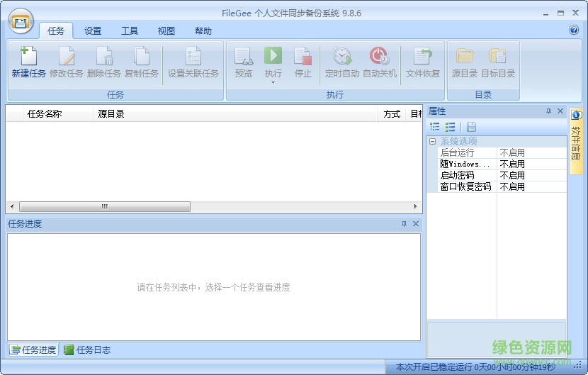Switch properties panel to alphabetical list view
The width and height of the screenshot is (588, 375).
pos(450,127)
